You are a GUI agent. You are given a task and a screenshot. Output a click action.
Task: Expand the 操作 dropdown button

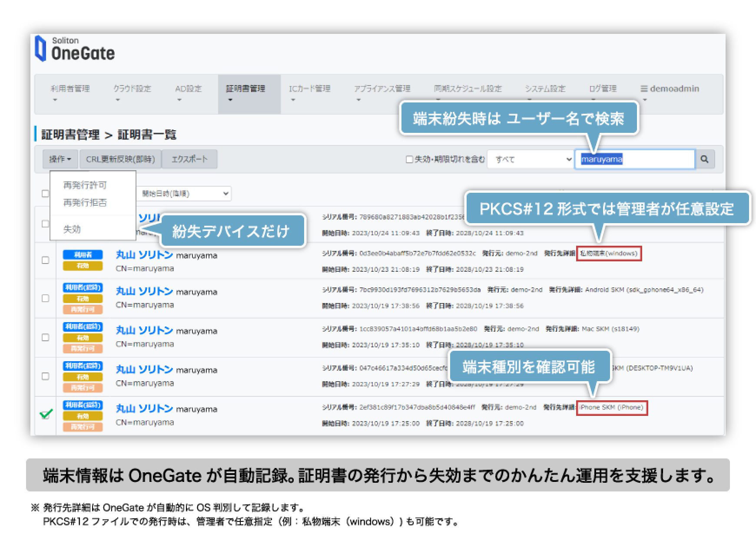[60, 159]
